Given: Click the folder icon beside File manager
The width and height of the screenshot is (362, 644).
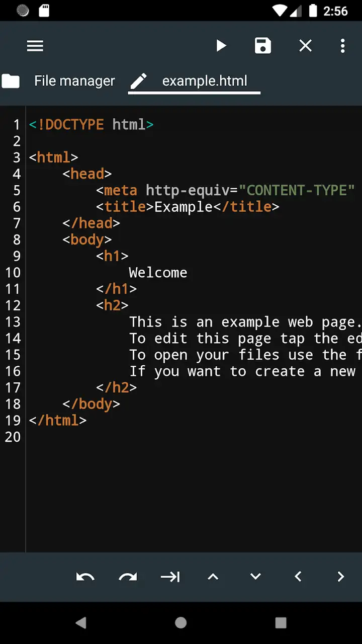Looking at the screenshot, I should 11,81.
